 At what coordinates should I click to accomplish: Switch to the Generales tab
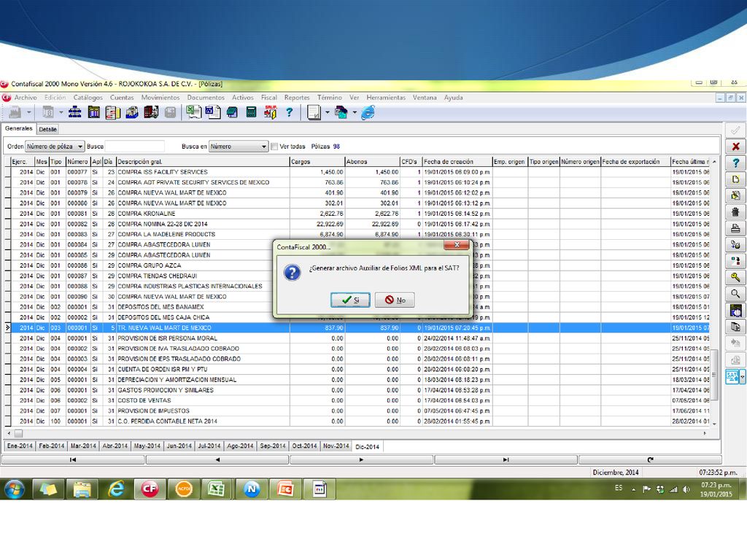(x=18, y=128)
